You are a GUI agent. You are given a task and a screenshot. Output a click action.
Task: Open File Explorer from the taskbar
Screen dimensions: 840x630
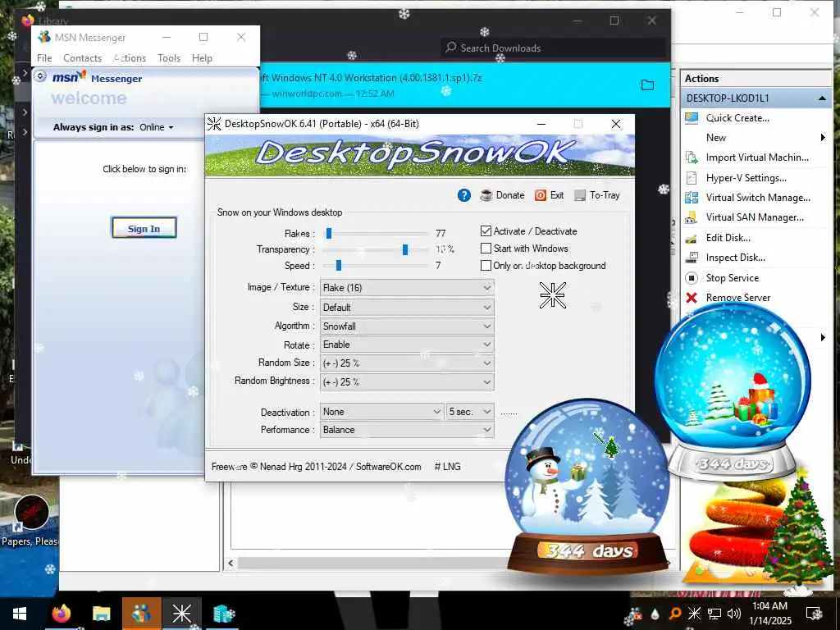click(101, 614)
